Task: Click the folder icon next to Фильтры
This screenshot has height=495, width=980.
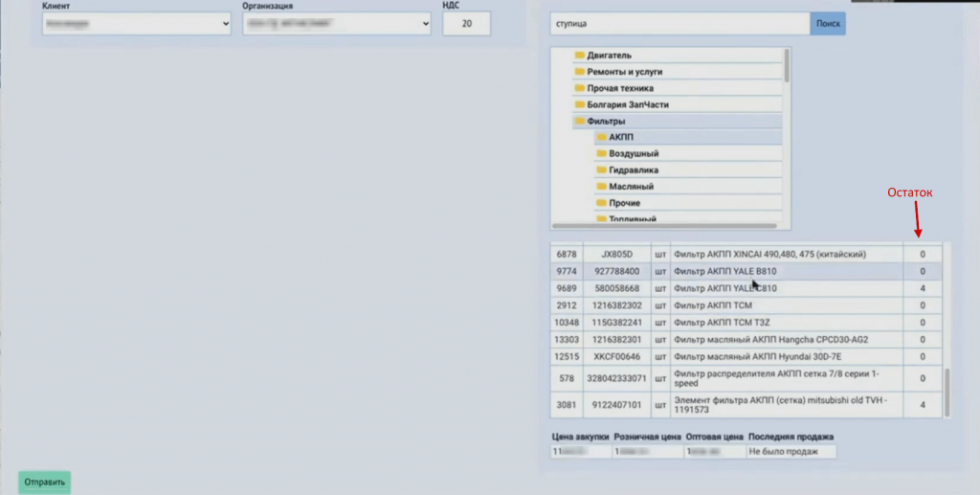Action: (x=579, y=122)
